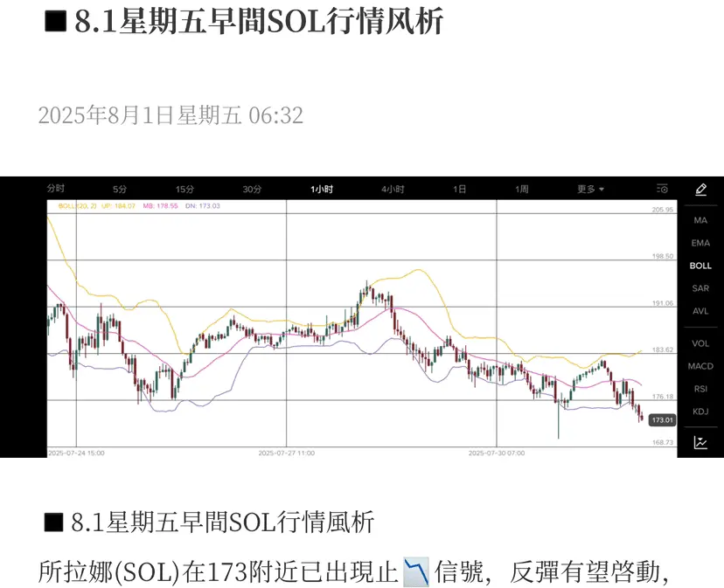This screenshot has width=724, height=588.
Task: Click the 2025-07-30 07:00 time label
Action: (497, 453)
